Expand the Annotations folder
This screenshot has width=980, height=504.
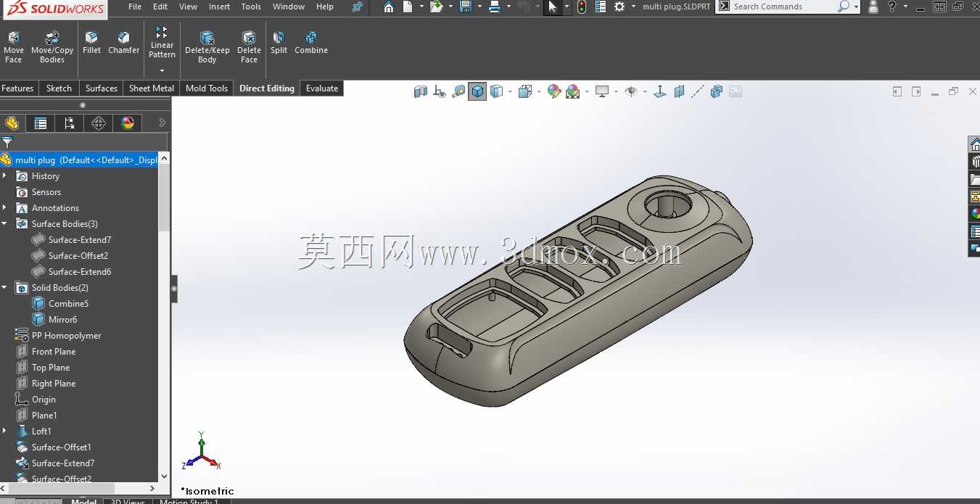pyautogui.click(x=4, y=208)
